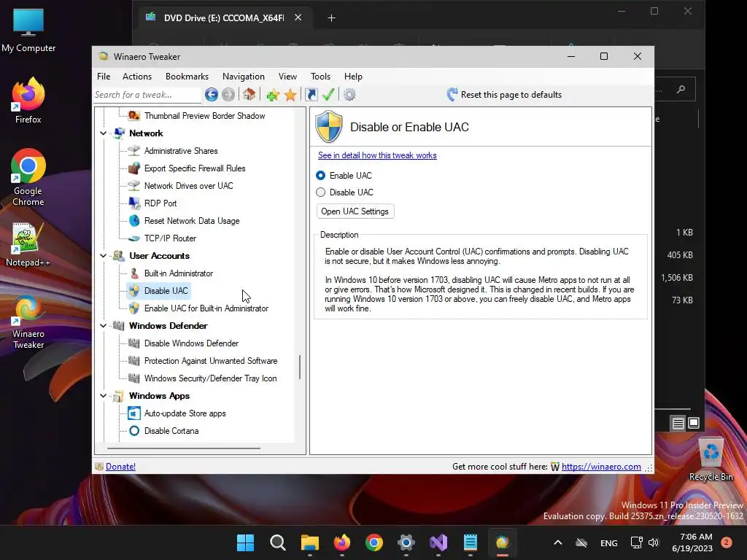Add this tweak to bookmarks icon
The height and width of the screenshot is (560, 747).
(x=273, y=95)
